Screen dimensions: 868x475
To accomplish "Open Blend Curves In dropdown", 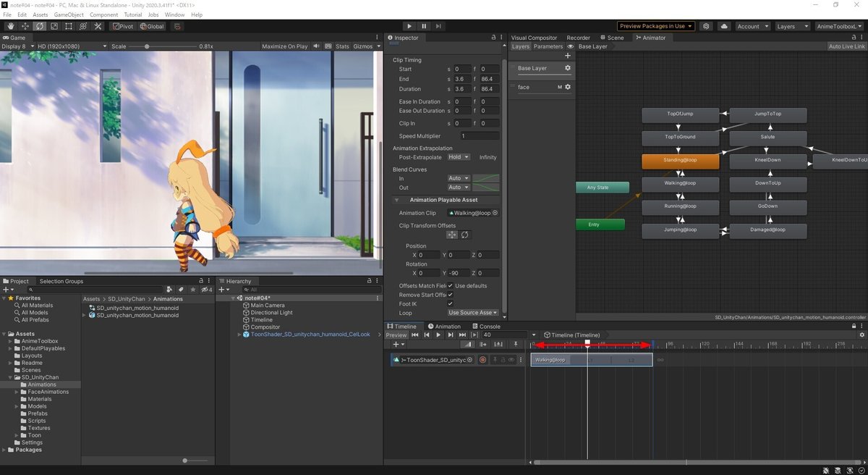I will 459,178.
